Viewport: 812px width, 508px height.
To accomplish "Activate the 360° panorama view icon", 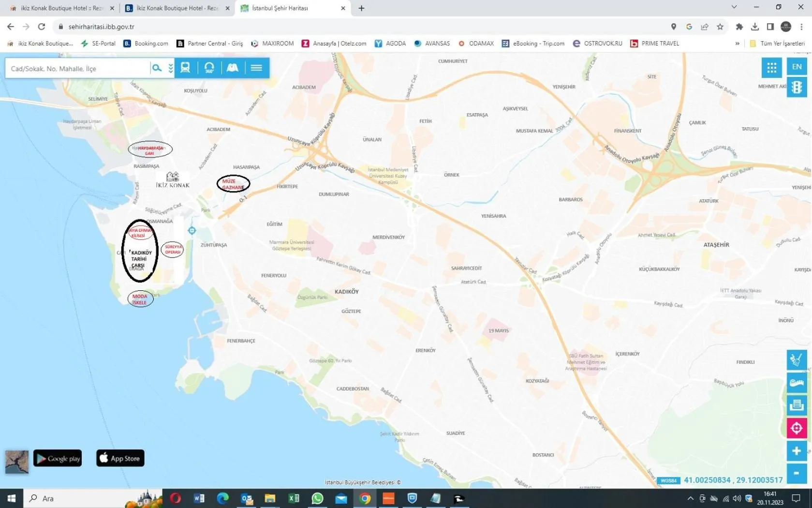I will (209, 67).
